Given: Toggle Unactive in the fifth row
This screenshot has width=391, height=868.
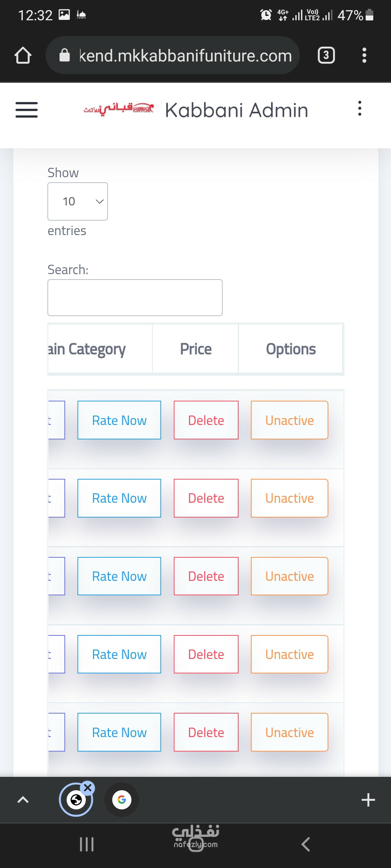Looking at the screenshot, I should 290,732.
